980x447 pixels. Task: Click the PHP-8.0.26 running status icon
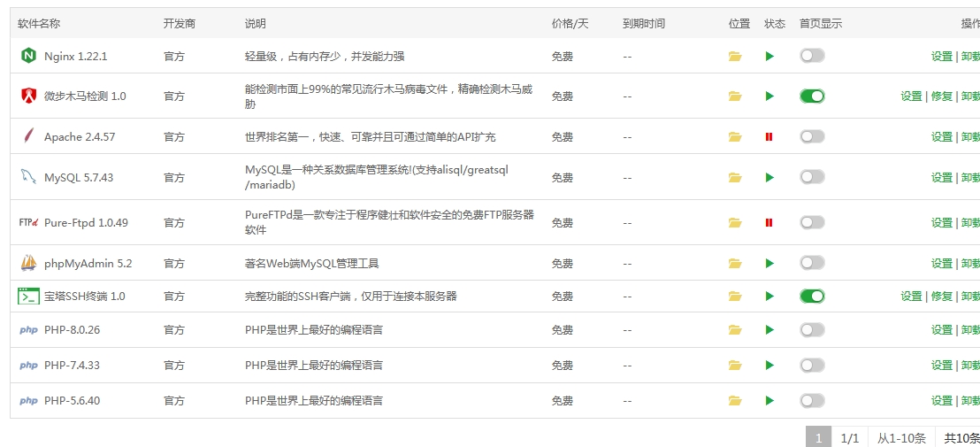coord(769,330)
